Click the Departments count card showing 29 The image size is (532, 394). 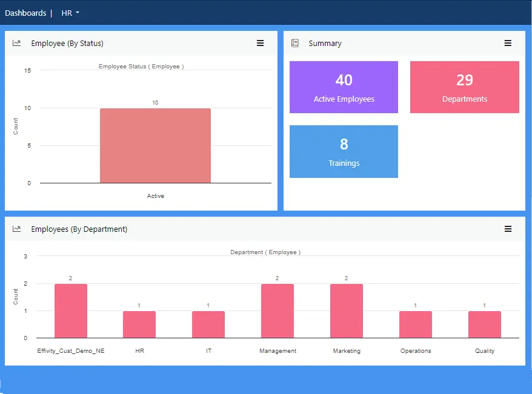pos(464,87)
